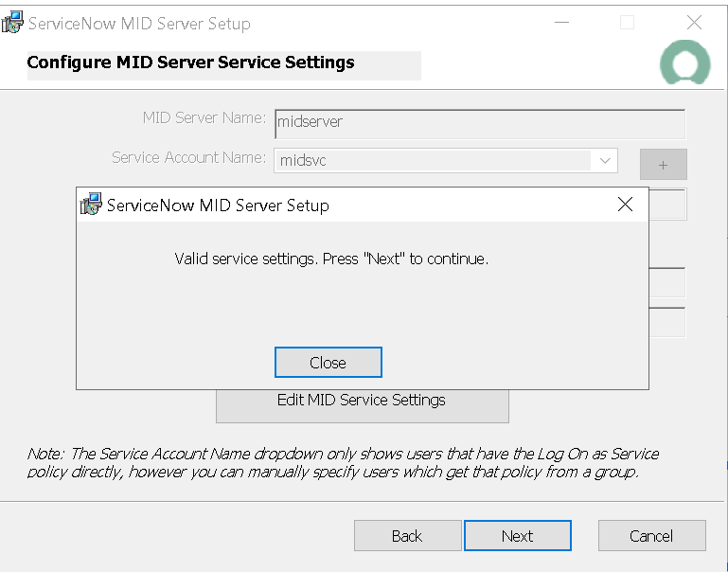Click the Service Account Name label
This screenshot has height=572, width=728.
(x=188, y=158)
